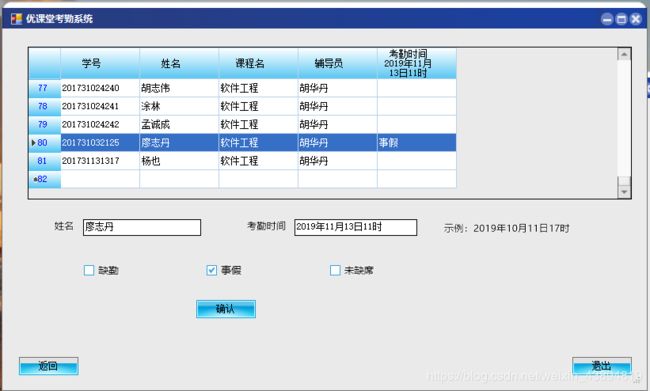Select row header 78
This screenshot has height=391, width=650.
coord(45,106)
